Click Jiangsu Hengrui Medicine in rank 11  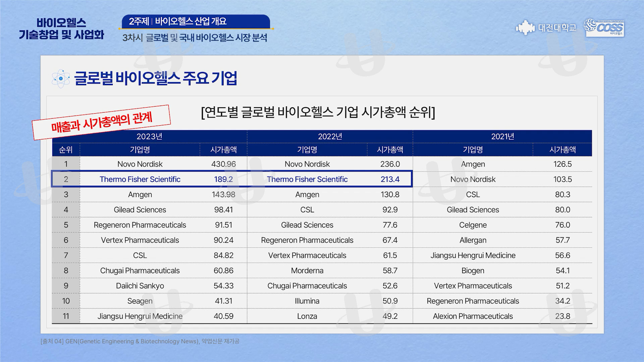point(140,316)
